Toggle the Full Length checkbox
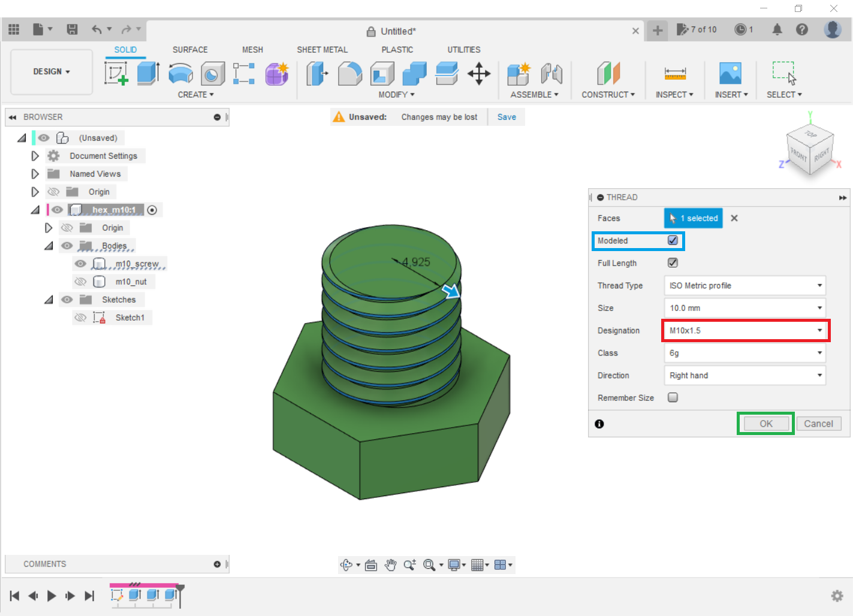This screenshot has height=616, width=853. coord(673,263)
